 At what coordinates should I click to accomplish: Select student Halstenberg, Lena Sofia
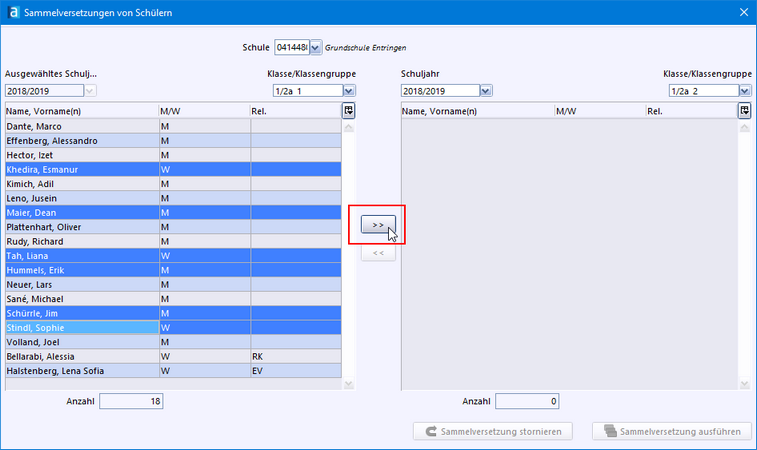(x=80, y=370)
